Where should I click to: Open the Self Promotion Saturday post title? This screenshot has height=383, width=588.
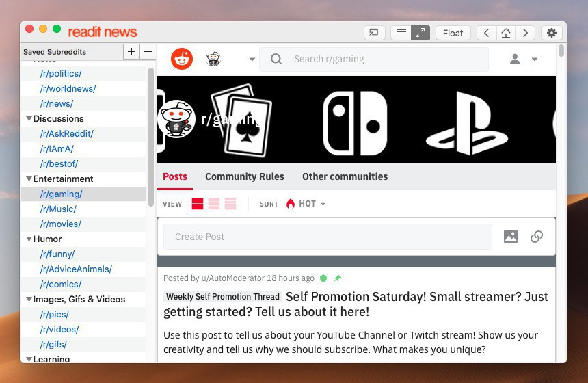[x=356, y=304]
